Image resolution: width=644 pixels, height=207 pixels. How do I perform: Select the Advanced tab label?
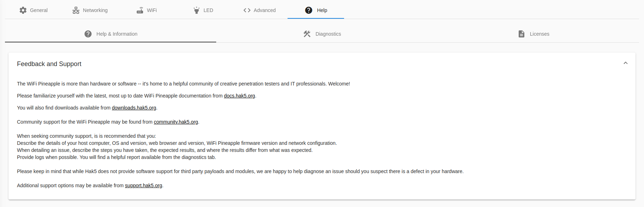[265, 10]
